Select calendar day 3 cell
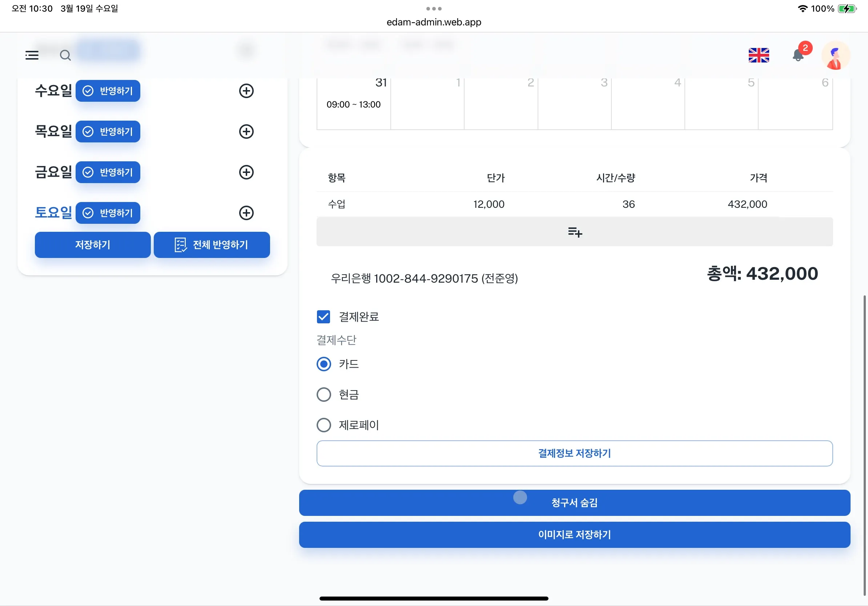This screenshot has height=606, width=868. (x=574, y=104)
